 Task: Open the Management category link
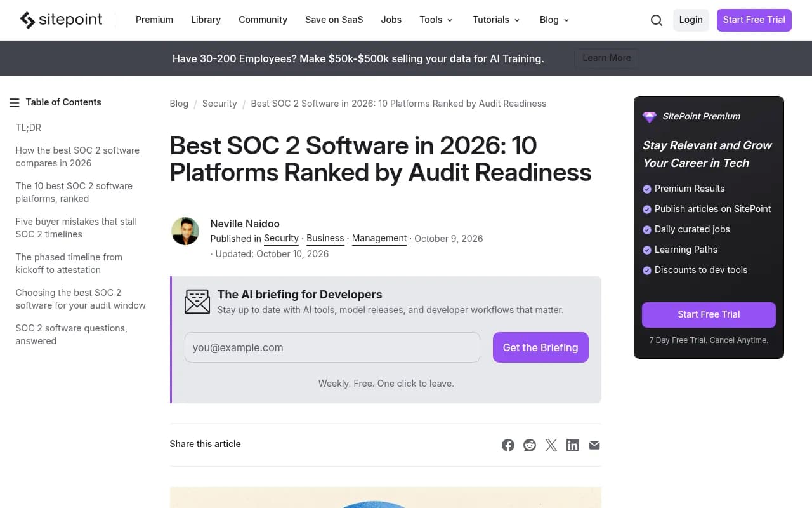pyautogui.click(x=379, y=239)
